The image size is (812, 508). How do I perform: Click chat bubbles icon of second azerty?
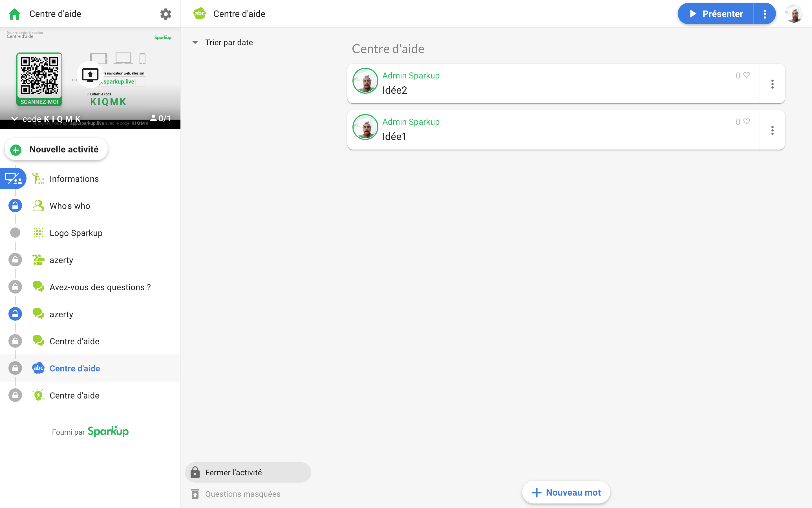pos(38,314)
